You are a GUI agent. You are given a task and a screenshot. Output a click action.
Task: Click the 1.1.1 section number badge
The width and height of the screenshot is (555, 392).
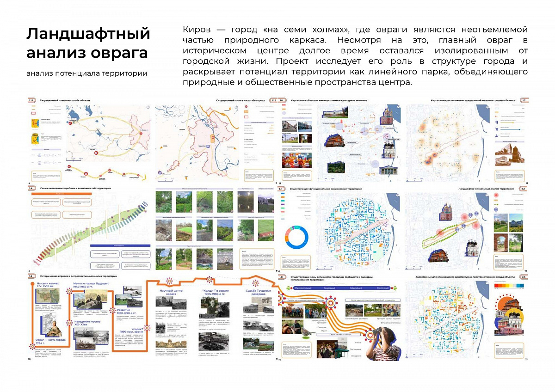pyautogui.click(x=32, y=100)
